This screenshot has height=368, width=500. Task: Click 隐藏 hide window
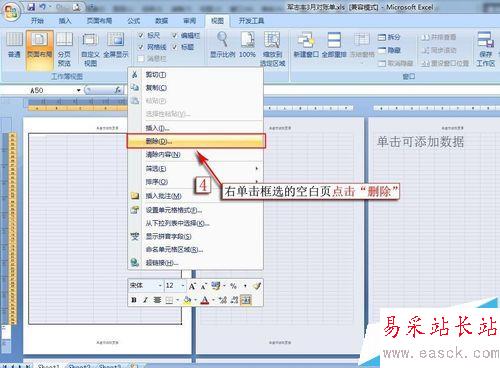[389, 50]
